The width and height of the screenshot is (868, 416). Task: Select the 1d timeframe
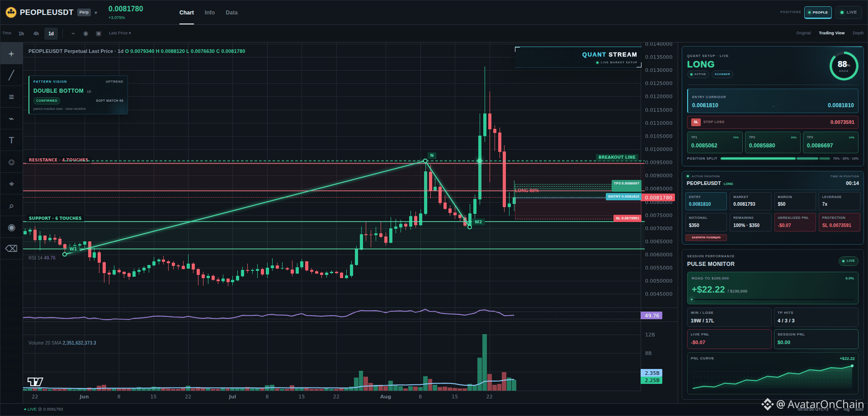click(x=51, y=33)
